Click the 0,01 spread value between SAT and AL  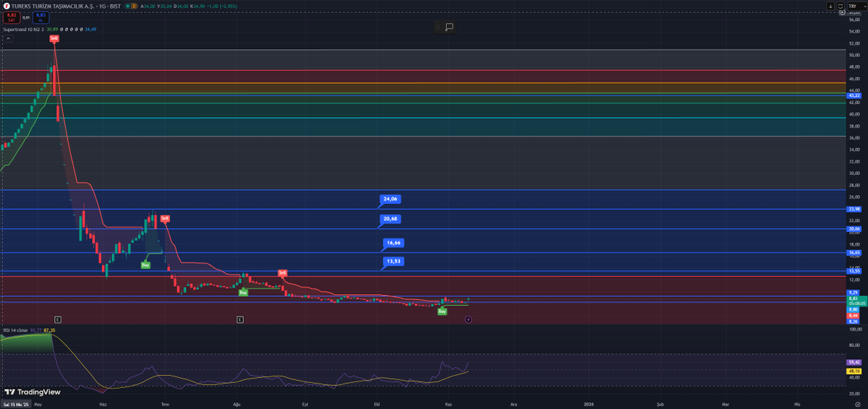(x=25, y=18)
